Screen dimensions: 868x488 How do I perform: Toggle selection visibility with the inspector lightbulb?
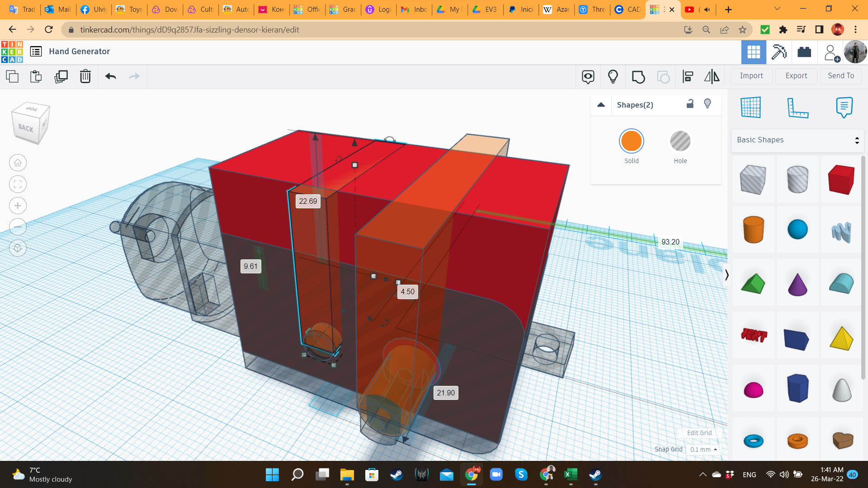(x=708, y=104)
